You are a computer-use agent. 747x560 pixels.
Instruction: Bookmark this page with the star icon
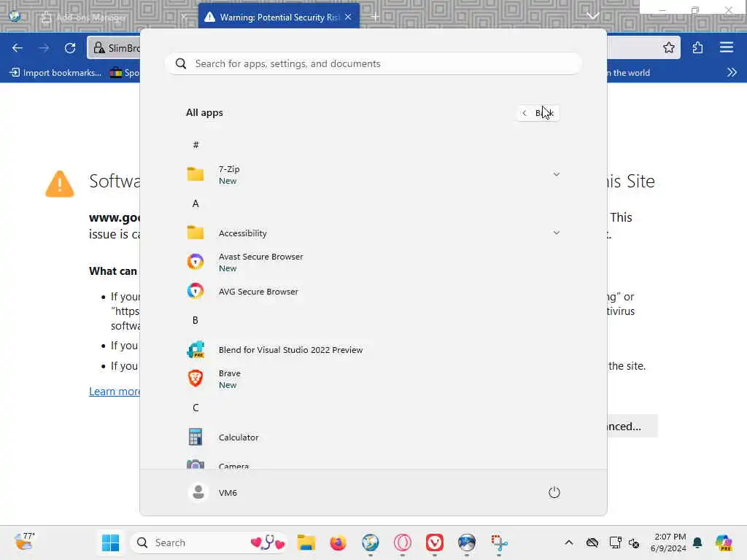pyautogui.click(x=669, y=47)
